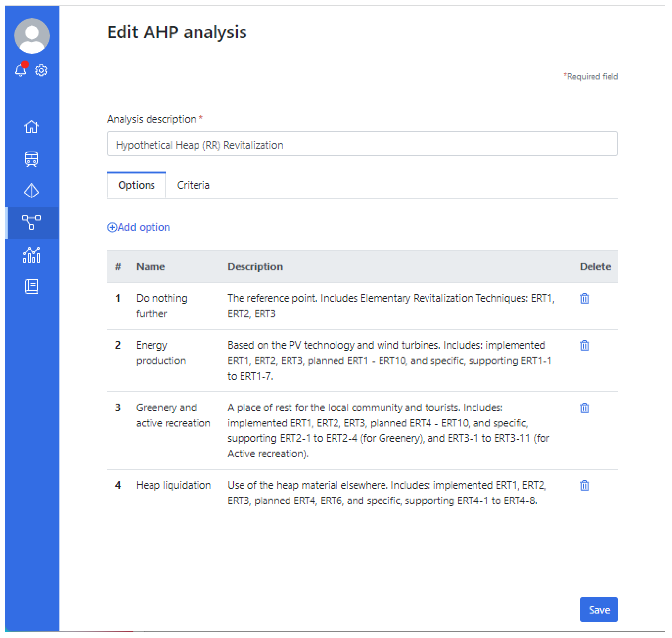Viewport: 672px width, 638px height.
Task: Click the diamond-shaped sidebar icon
Action: 32,191
